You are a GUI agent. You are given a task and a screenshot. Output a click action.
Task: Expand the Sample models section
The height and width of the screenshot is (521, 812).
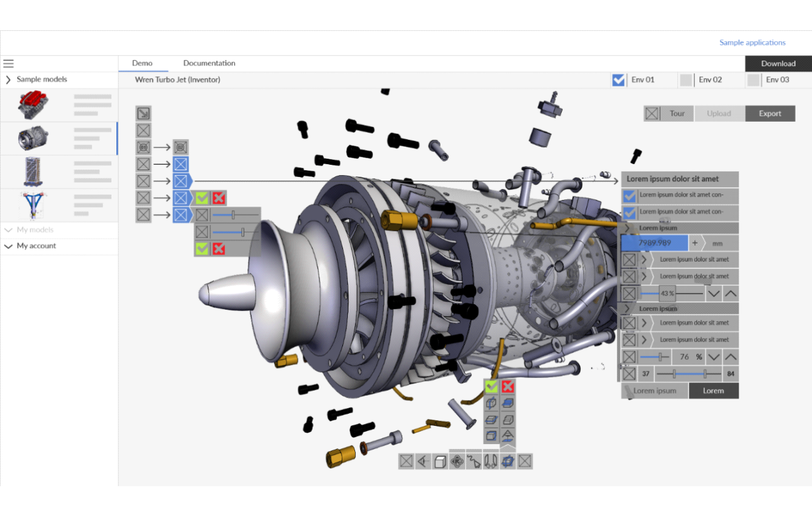coord(8,79)
